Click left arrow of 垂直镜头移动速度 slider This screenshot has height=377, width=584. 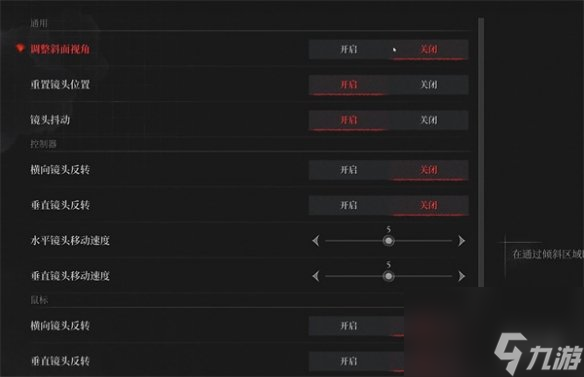click(x=316, y=276)
